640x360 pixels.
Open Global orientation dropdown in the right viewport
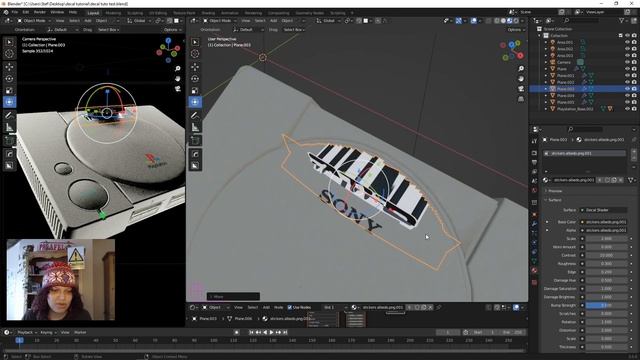point(329,20)
